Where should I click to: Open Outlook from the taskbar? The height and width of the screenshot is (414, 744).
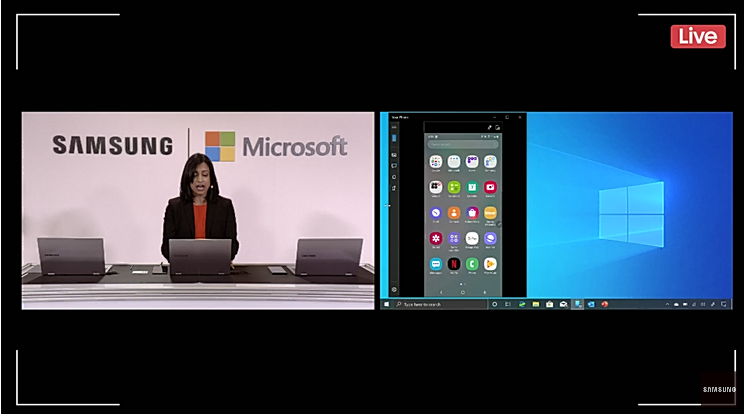coord(591,304)
